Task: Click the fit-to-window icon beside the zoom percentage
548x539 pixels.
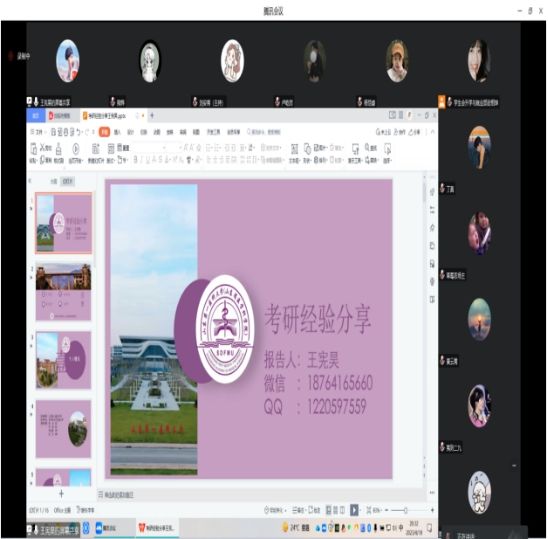Action: 369,510
